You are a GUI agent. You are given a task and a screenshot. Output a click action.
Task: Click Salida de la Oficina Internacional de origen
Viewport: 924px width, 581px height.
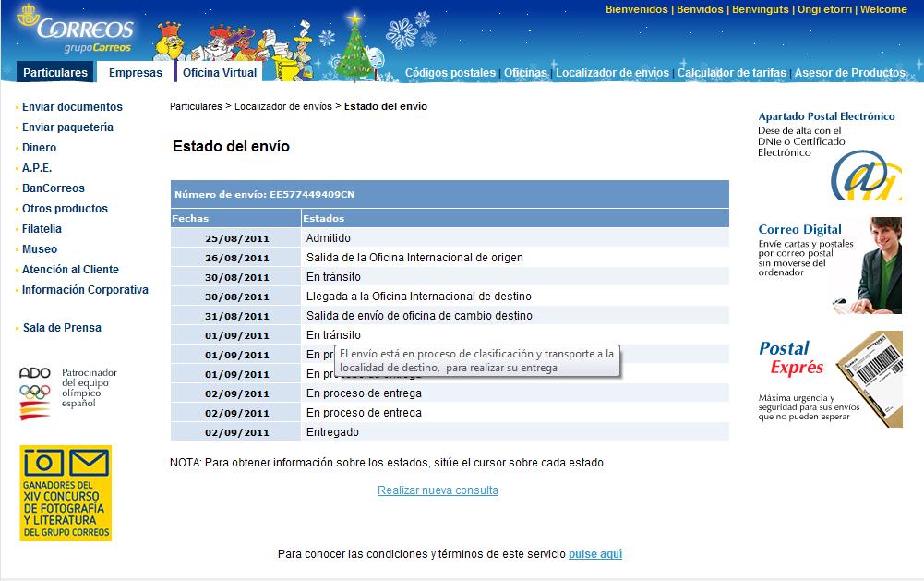[x=414, y=258]
